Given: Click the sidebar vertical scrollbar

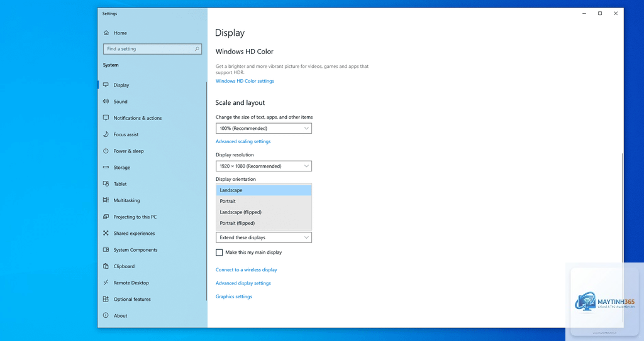Looking at the screenshot, I should tap(206, 191).
